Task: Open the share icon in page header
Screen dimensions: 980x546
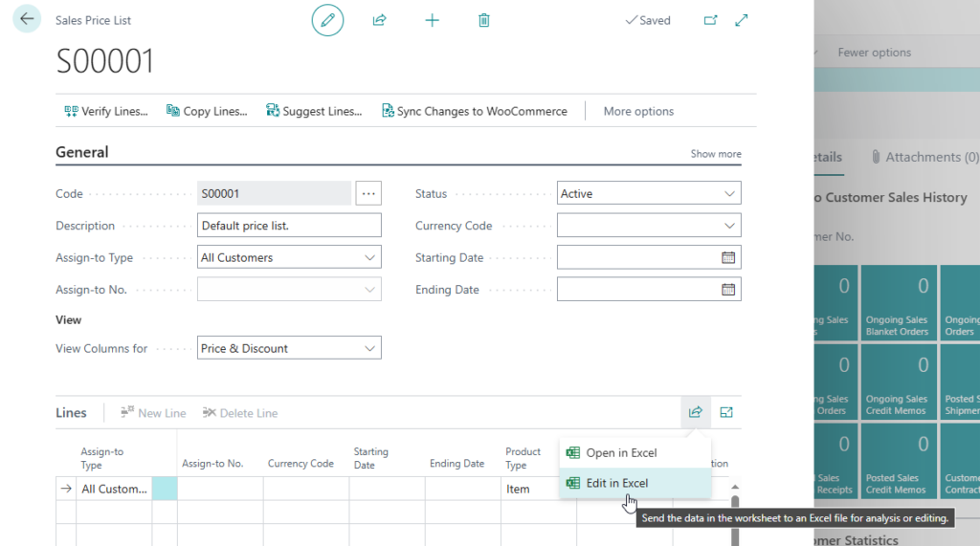Action: 379,20
